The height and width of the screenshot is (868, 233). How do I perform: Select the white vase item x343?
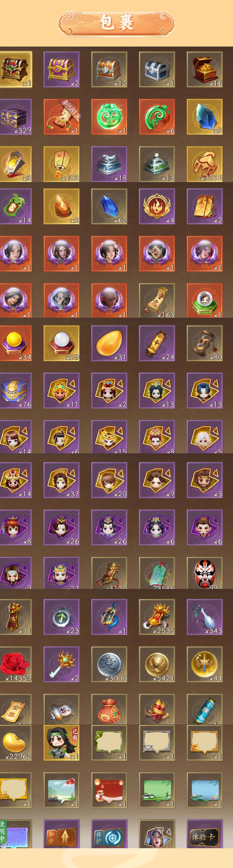[205, 617]
